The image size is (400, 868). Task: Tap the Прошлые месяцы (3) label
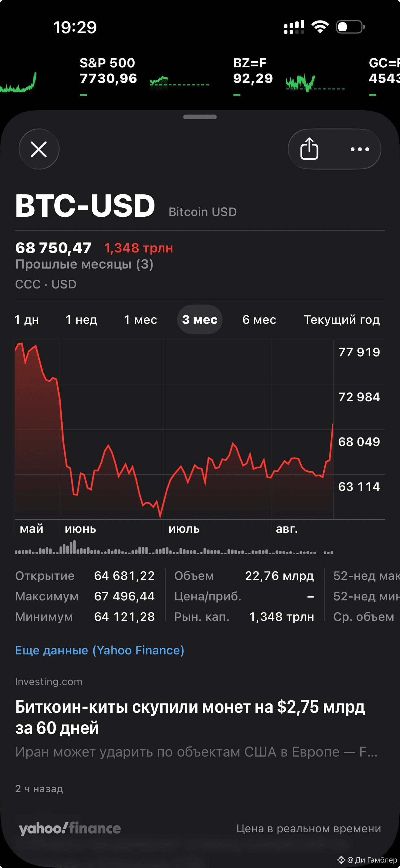(84, 264)
